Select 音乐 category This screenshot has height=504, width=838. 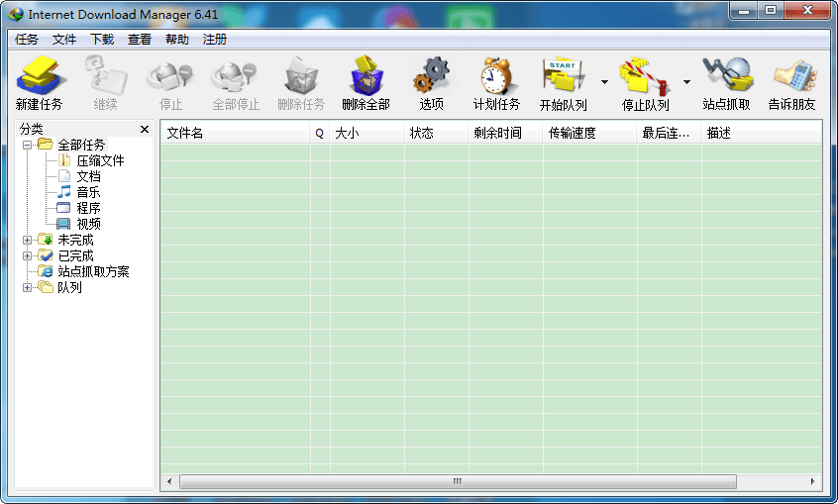click(88, 192)
